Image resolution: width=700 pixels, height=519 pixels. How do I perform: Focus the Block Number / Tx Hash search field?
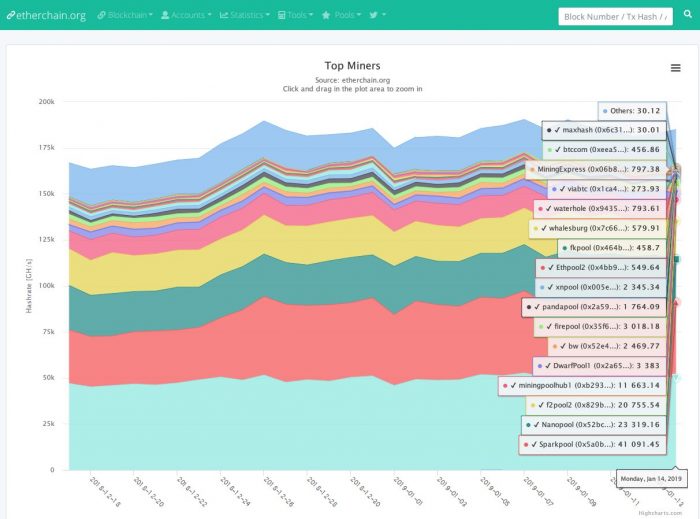coord(615,17)
